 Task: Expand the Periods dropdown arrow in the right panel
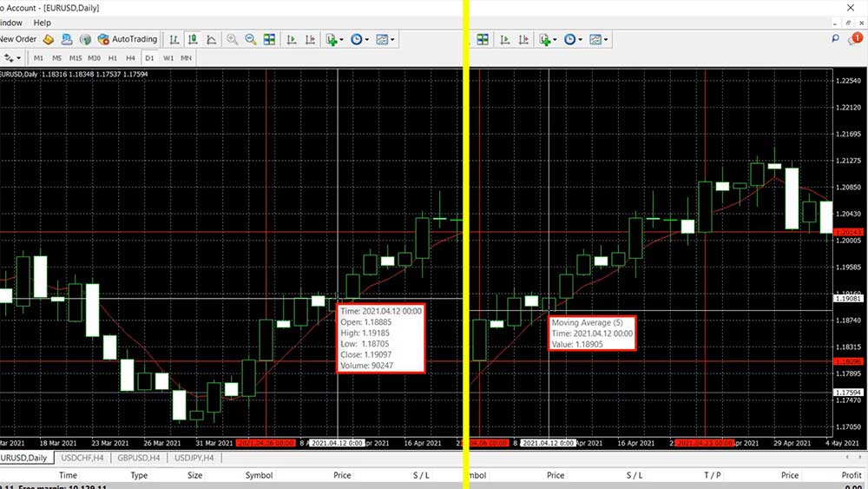[580, 40]
